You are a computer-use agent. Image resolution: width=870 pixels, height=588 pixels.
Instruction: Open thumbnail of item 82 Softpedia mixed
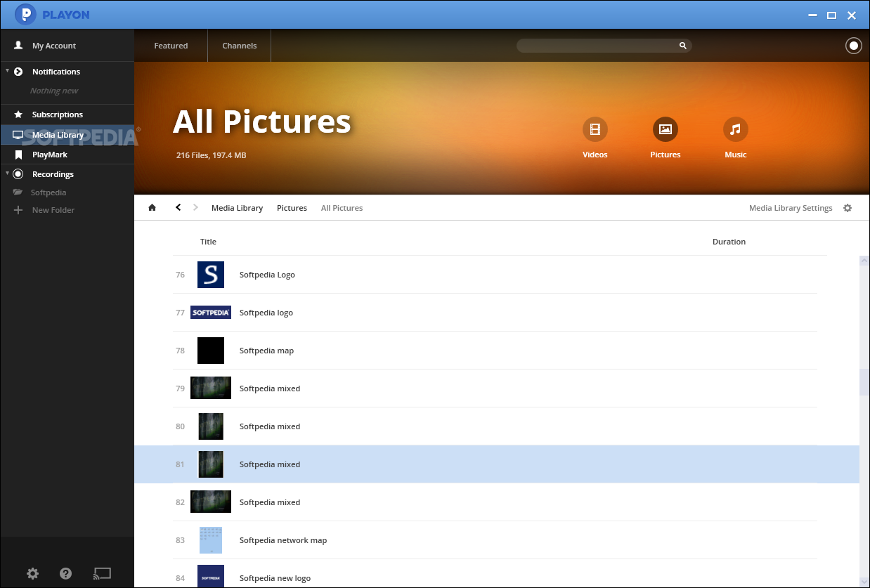pos(211,502)
